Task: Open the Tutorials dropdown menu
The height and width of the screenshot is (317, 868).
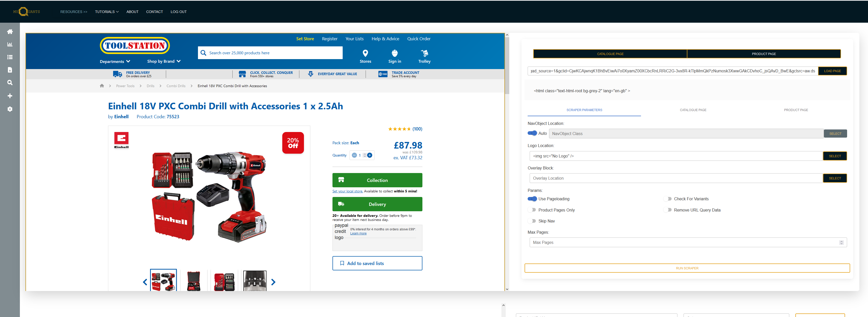Action: pyautogui.click(x=107, y=12)
